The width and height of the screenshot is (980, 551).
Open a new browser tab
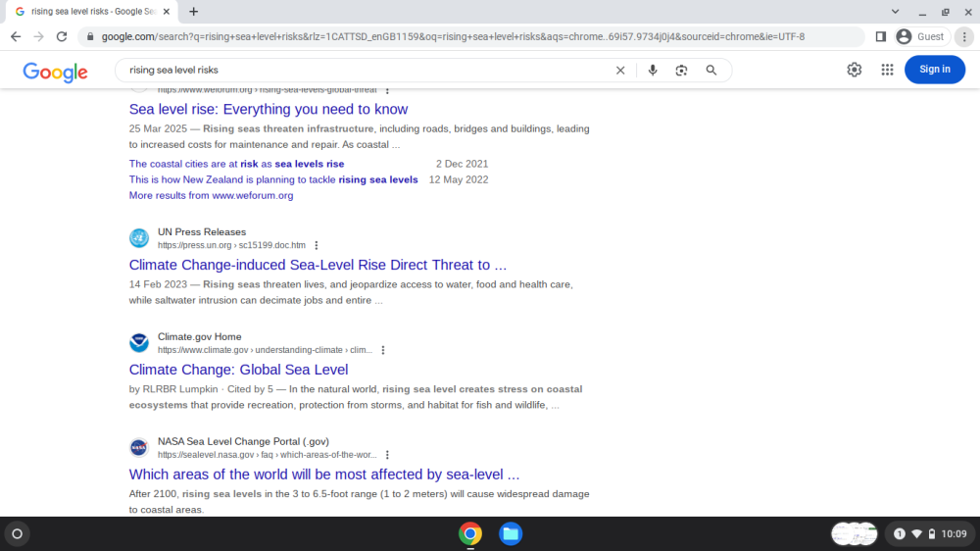click(194, 11)
